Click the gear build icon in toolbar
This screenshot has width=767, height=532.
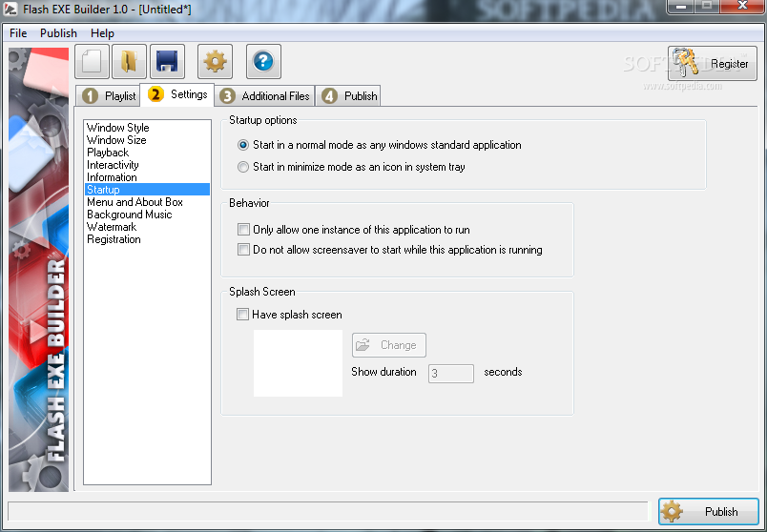[216, 62]
